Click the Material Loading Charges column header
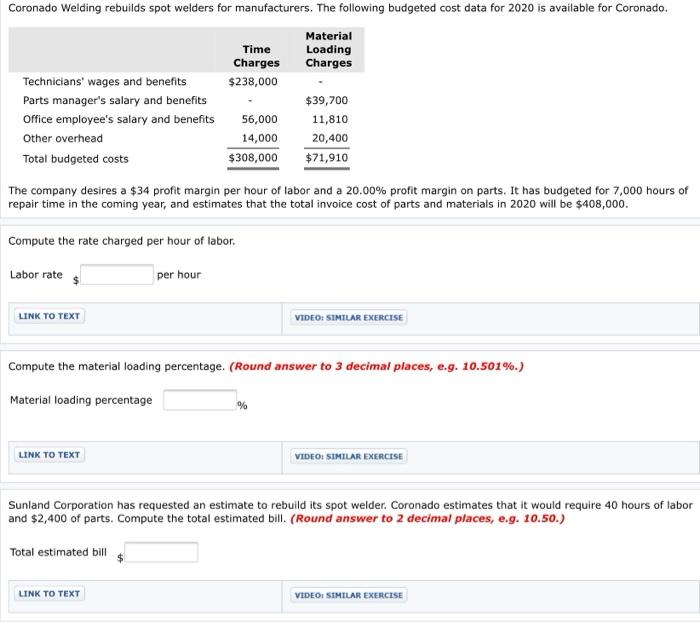Screen dimensions: 700x622 coord(329,50)
